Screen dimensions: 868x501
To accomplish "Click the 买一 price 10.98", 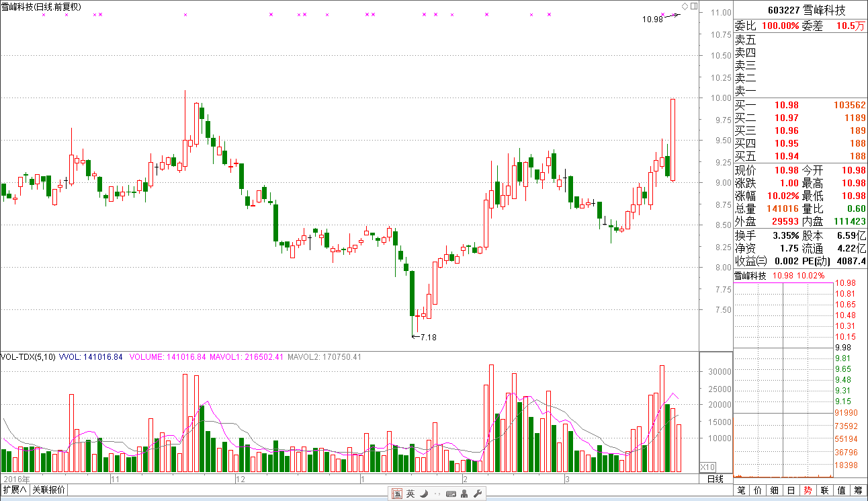I will tap(787, 105).
